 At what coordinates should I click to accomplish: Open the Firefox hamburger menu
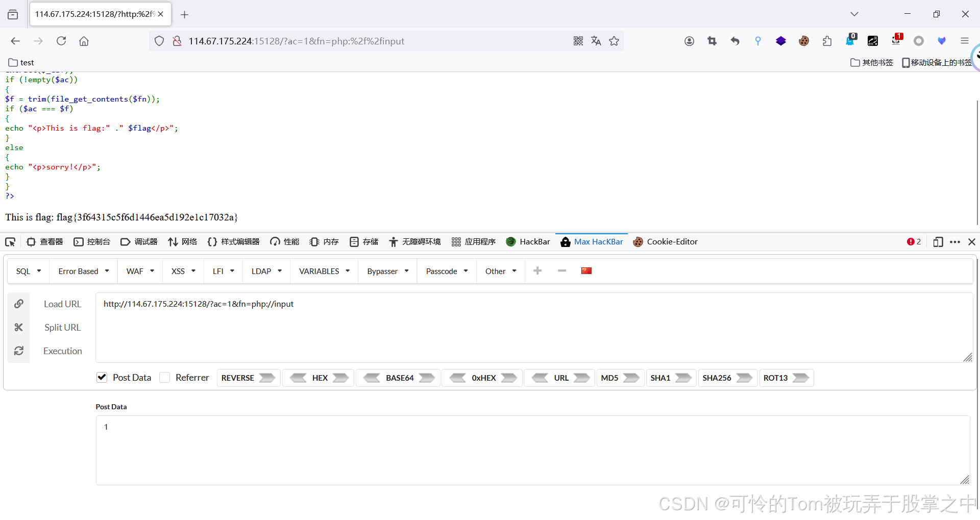tap(965, 41)
